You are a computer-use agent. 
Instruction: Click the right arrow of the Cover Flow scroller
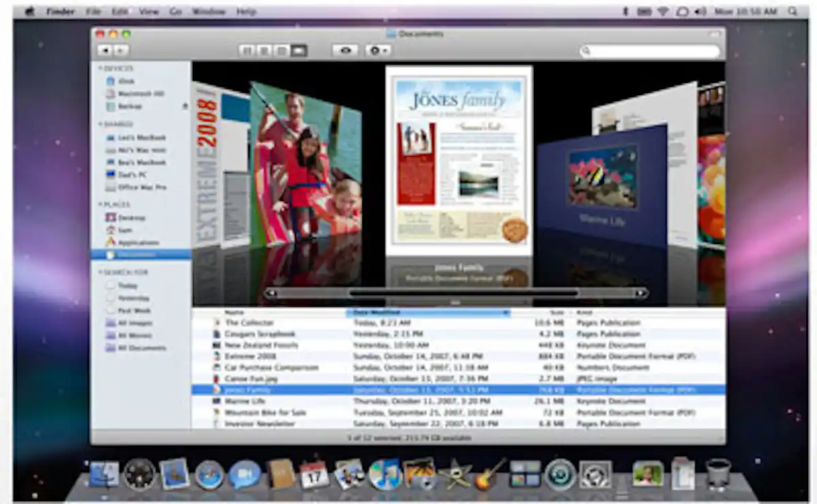pos(640,292)
